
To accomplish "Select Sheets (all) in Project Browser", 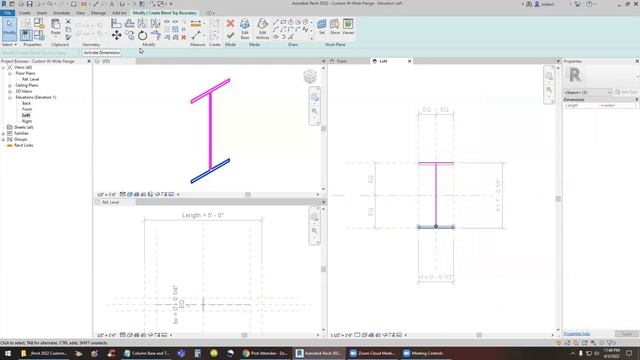I will coord(24,127).
